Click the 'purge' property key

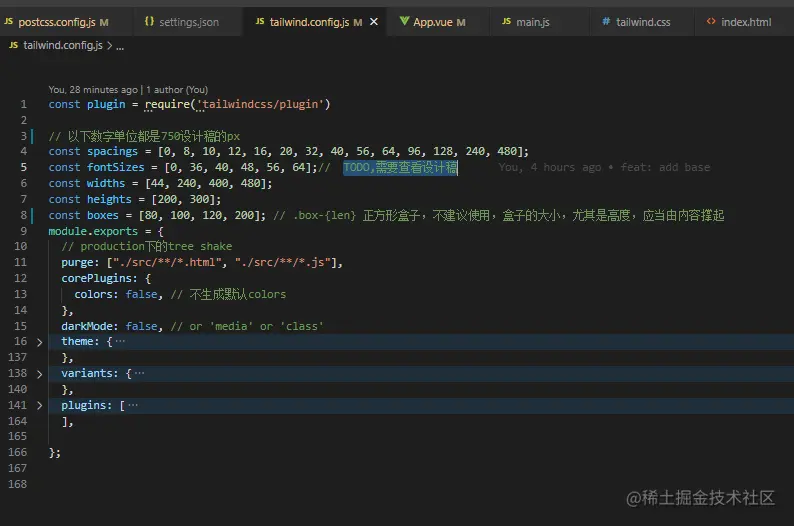click(77, 263)
